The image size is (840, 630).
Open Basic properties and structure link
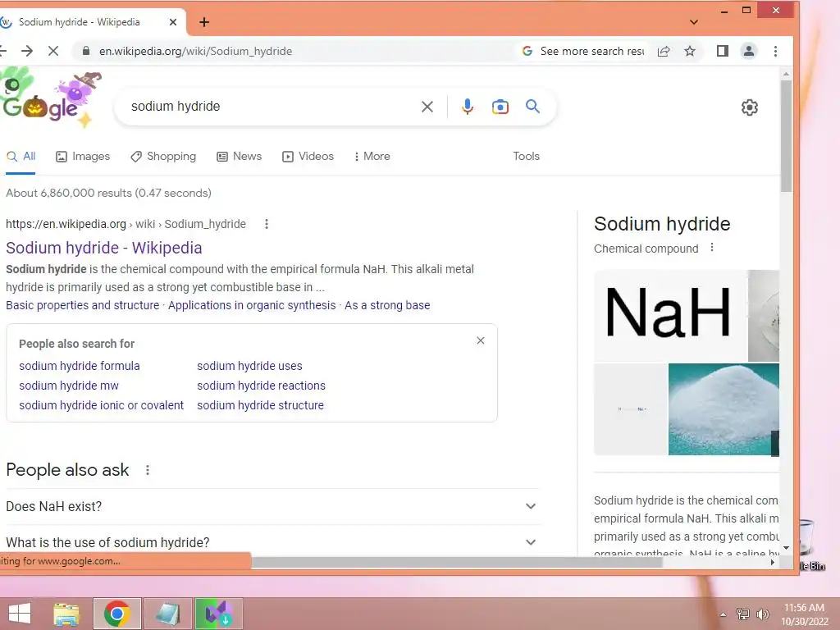tap(83, 305)
